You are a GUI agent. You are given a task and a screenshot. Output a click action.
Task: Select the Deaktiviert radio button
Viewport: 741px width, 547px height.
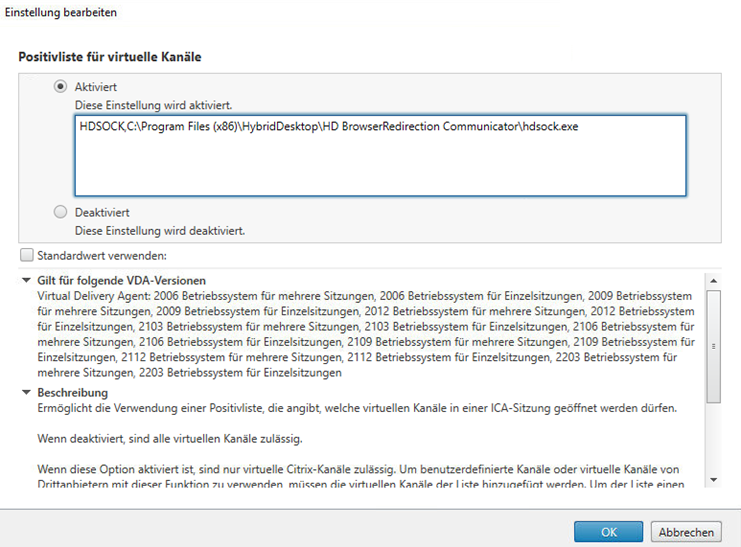[x=61, y=212]
